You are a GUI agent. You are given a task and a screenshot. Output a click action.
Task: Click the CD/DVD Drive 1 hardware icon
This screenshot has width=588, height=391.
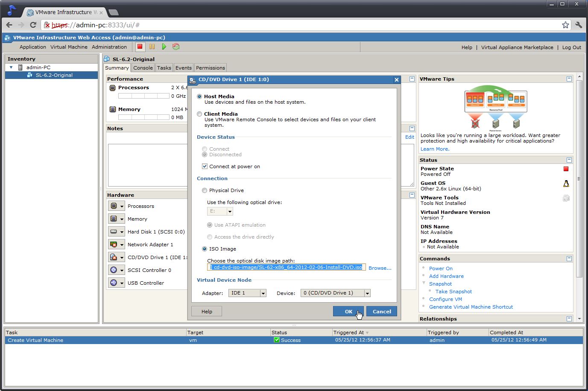[114, 257]
